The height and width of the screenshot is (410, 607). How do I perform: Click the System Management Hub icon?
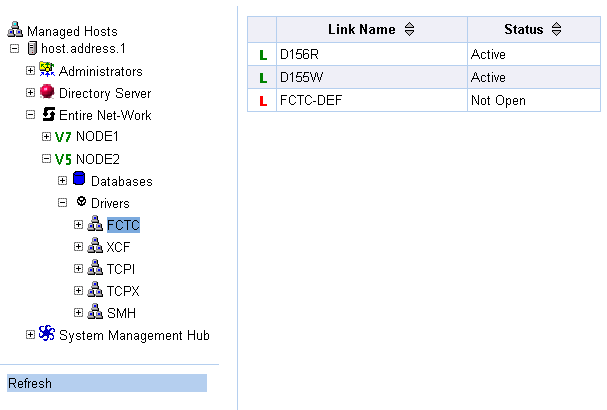[47, 334]
